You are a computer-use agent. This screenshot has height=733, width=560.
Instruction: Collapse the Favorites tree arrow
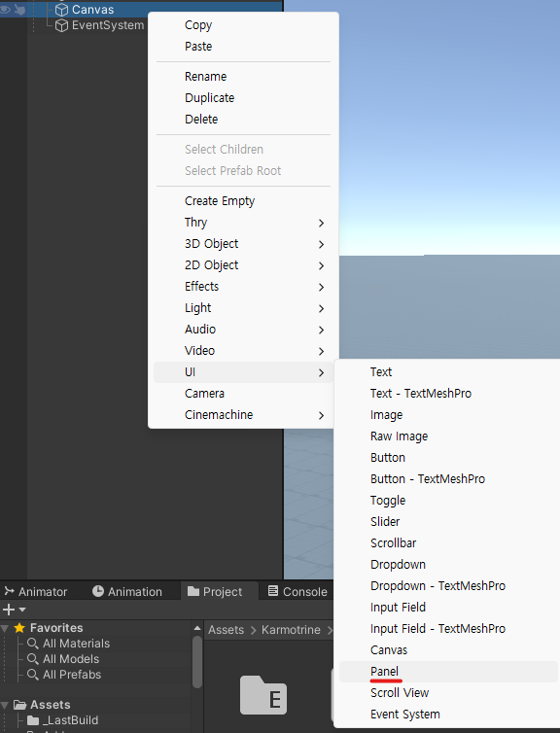click(x=5, y=628)
